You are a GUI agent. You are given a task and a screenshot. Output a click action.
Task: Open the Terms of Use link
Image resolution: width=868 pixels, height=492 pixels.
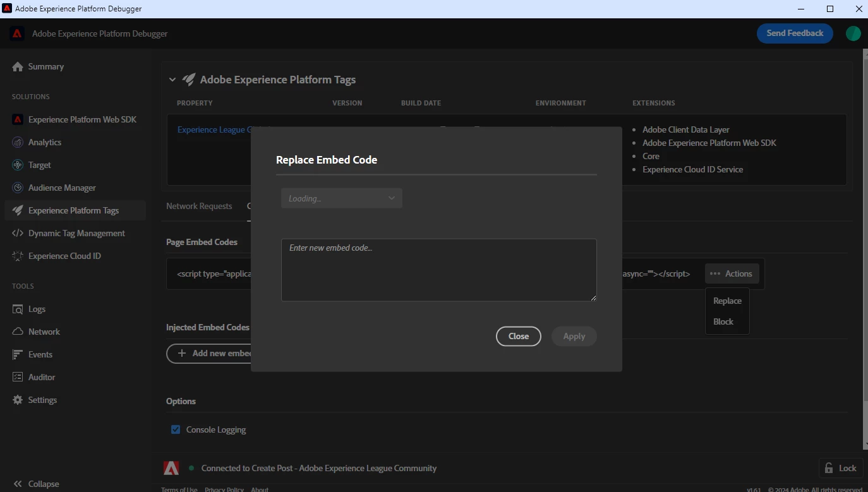pos(179,489)
